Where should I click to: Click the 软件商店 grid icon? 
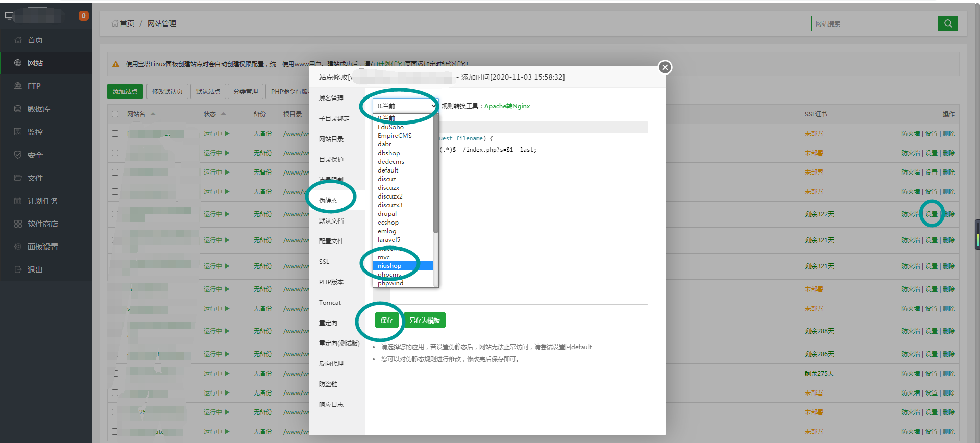[18, 224]
